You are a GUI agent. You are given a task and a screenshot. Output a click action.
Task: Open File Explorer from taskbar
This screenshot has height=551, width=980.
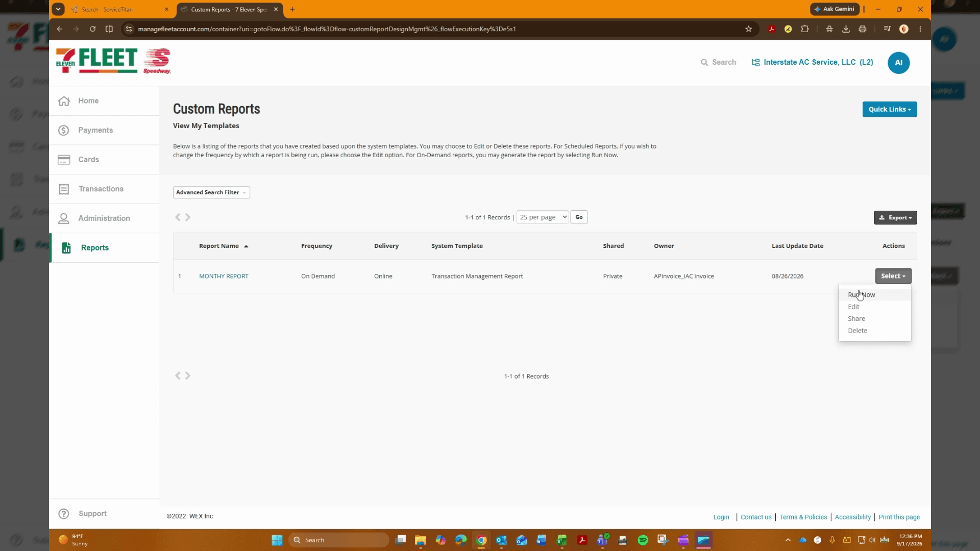click(x=420, y=540)
